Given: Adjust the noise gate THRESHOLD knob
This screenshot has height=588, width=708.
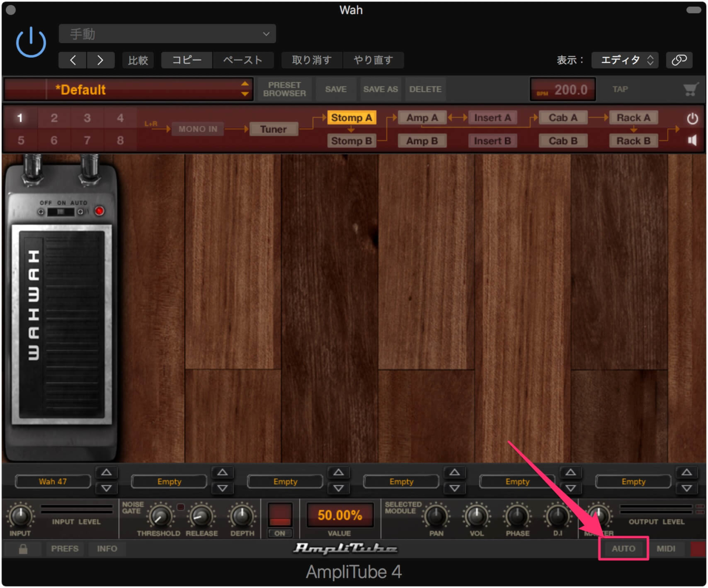Looking at the screenshot, I should (x=160, y=517).
